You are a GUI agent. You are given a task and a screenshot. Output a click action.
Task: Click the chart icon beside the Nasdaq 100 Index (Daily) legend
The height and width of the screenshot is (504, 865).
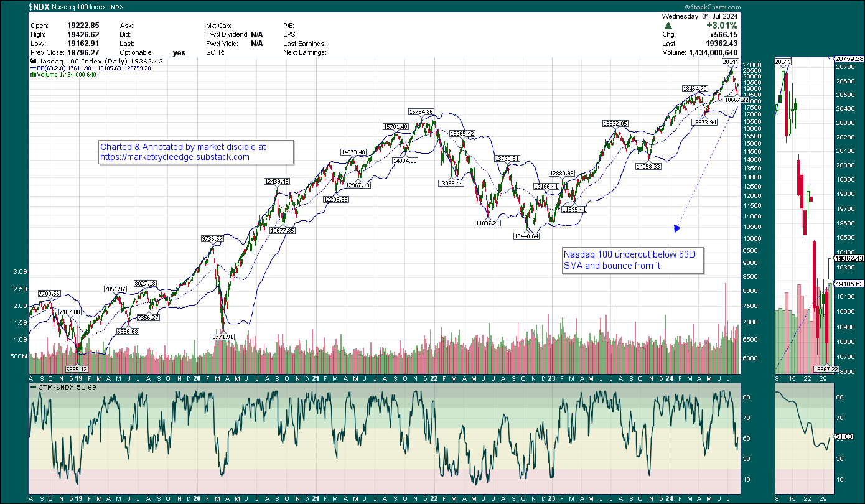[32, 62]
